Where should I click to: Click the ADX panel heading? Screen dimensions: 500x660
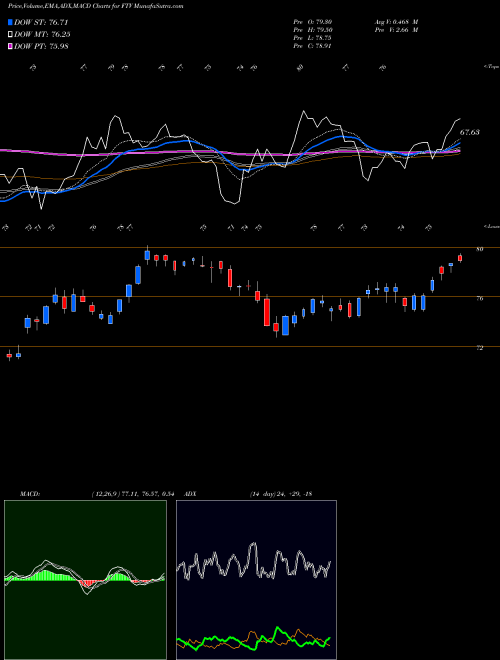tap(191, 494)
